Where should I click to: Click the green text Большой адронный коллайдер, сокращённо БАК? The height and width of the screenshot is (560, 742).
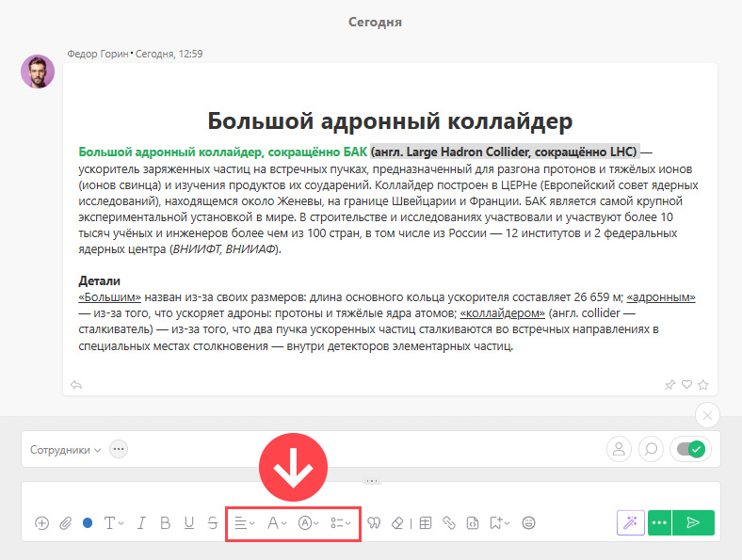tap(223, 152)
